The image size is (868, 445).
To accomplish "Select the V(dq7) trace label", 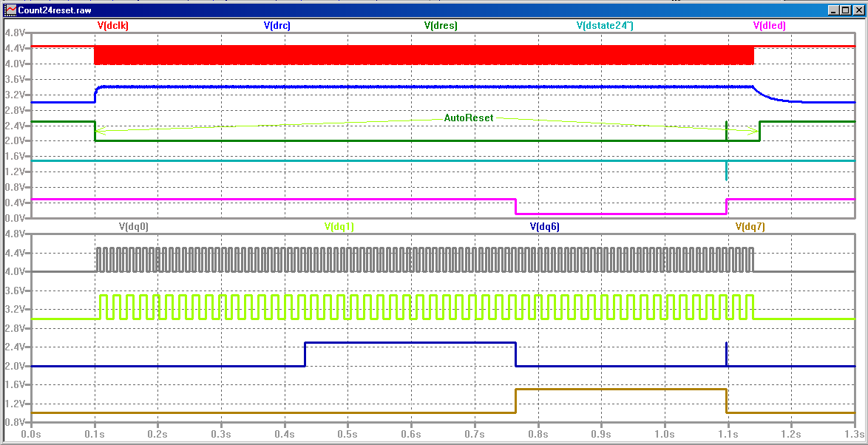I will tap(750, 225).
